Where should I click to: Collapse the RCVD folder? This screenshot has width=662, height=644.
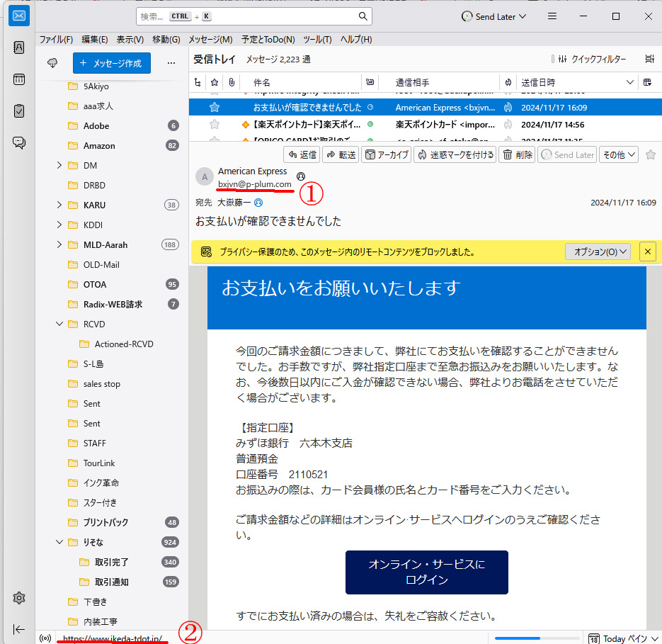tap(59, 324)
